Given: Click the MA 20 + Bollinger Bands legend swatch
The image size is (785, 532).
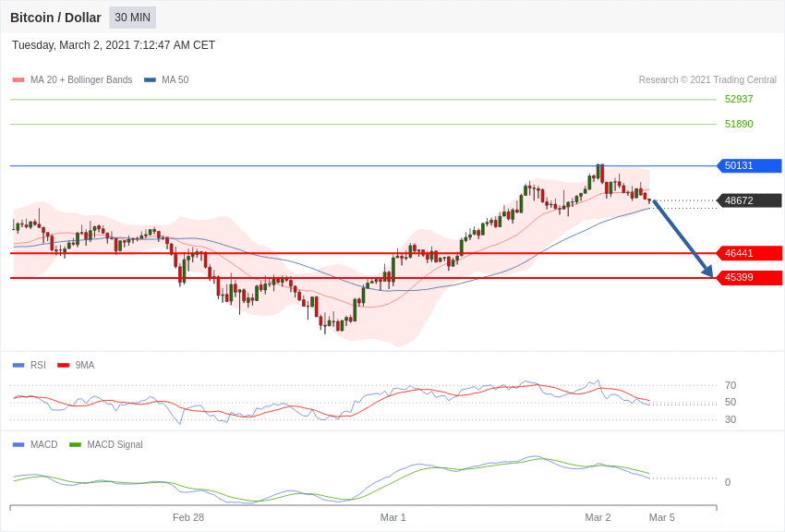Looking at the screenshot, I should coord(18,80).
